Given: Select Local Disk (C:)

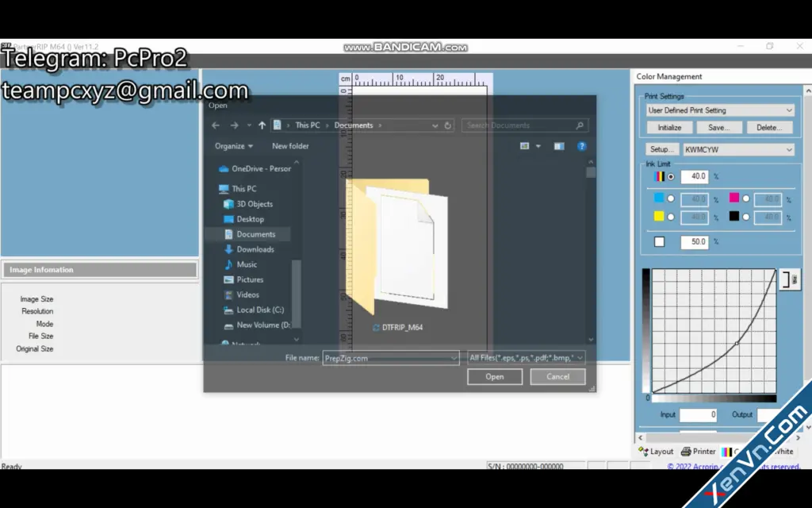Looking at the screenshot, I should coord(254,310).
